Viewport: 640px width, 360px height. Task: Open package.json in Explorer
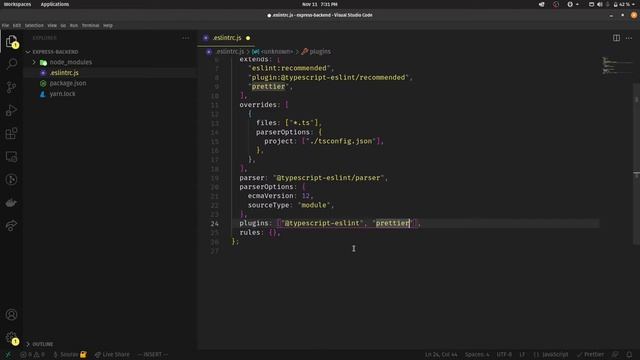point(68,83)
